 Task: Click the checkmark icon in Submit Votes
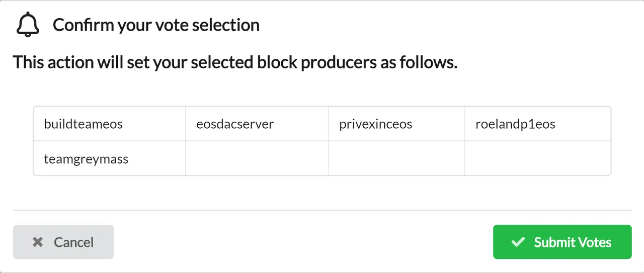coord(518,242)
